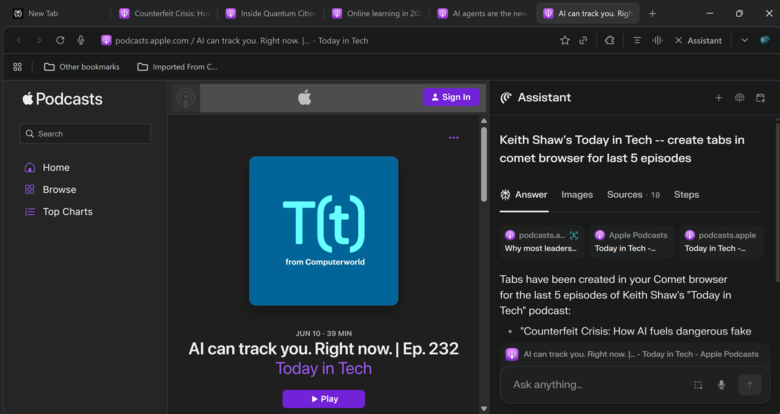Open the Other bookmarks folder
The height and width of the screenshot is (414, 780).
[80, 67]
